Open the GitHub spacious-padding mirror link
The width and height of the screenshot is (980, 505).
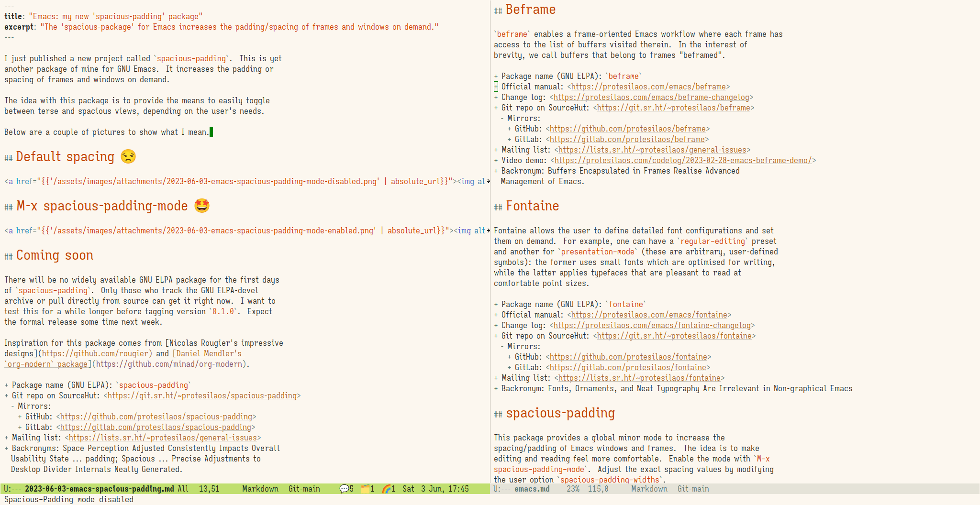(156, 417)
